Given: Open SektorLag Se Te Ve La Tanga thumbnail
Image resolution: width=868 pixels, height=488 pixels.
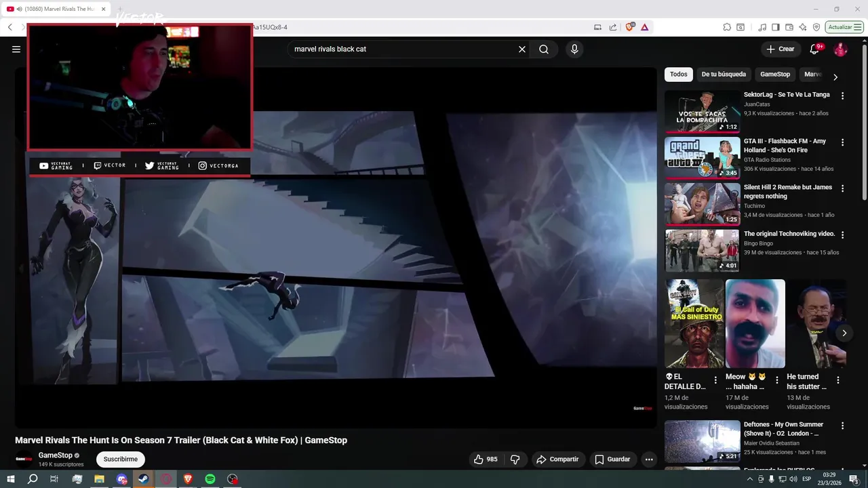Looking at the screenshot, I should click(703, 111).
